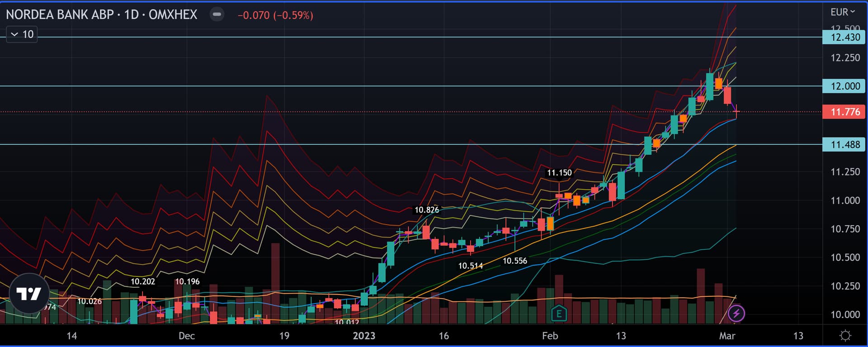Select the 12.430 price level label
The width and height of the screenshot is (868, 347).
pos(844,37)
